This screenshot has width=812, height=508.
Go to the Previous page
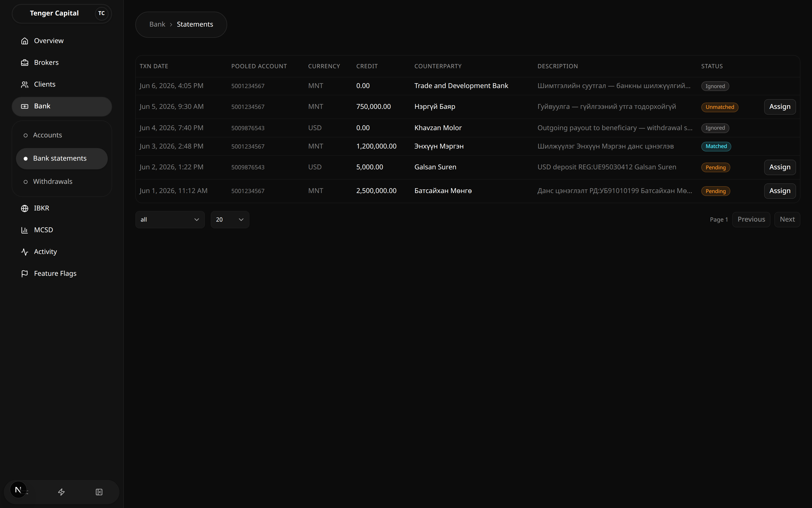tap(751, 219)
